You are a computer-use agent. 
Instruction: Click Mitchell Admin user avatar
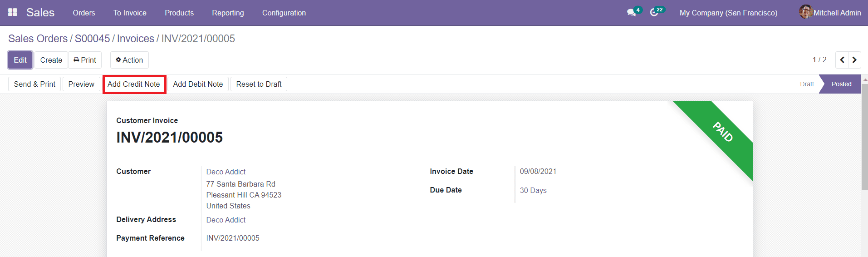805,12
